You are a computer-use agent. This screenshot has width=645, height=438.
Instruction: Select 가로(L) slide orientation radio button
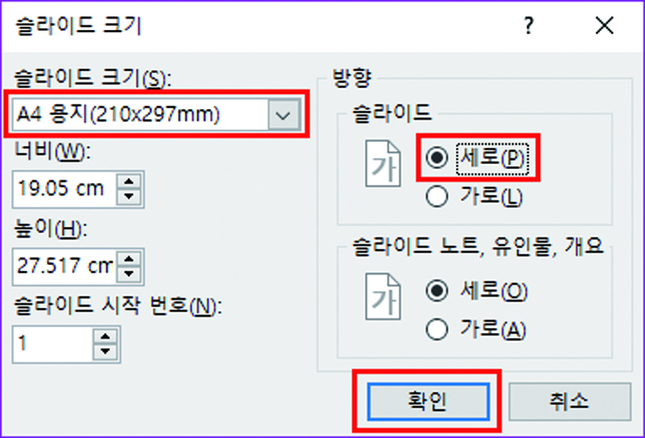[x=437, y=197]
